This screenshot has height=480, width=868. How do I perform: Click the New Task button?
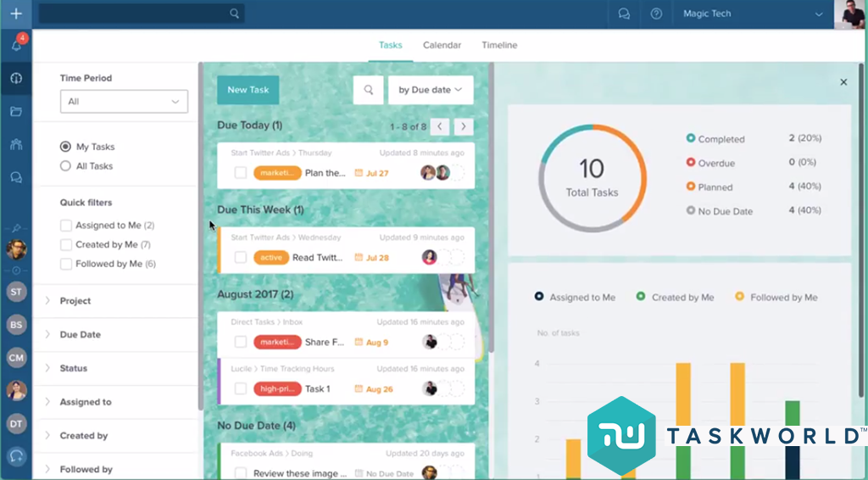tap(248, 90)
